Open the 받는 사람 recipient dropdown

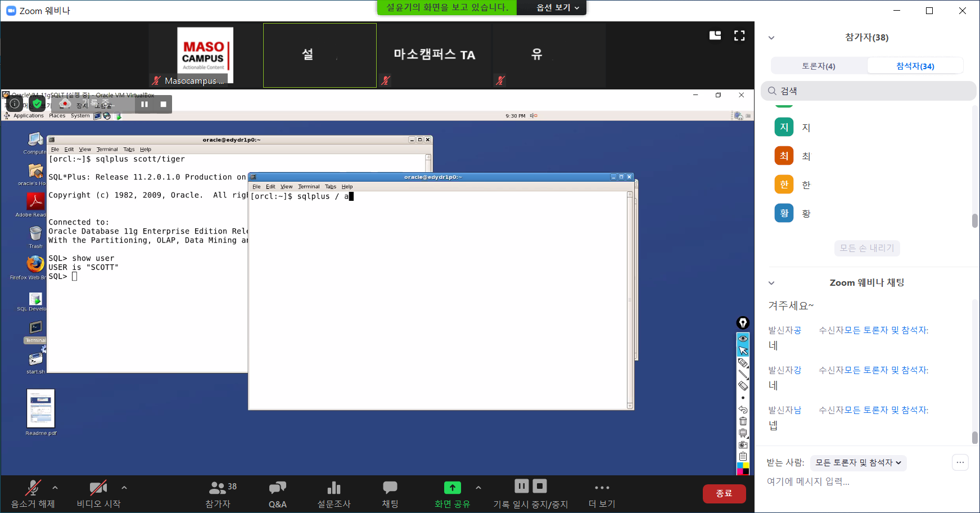pos(858,463)
